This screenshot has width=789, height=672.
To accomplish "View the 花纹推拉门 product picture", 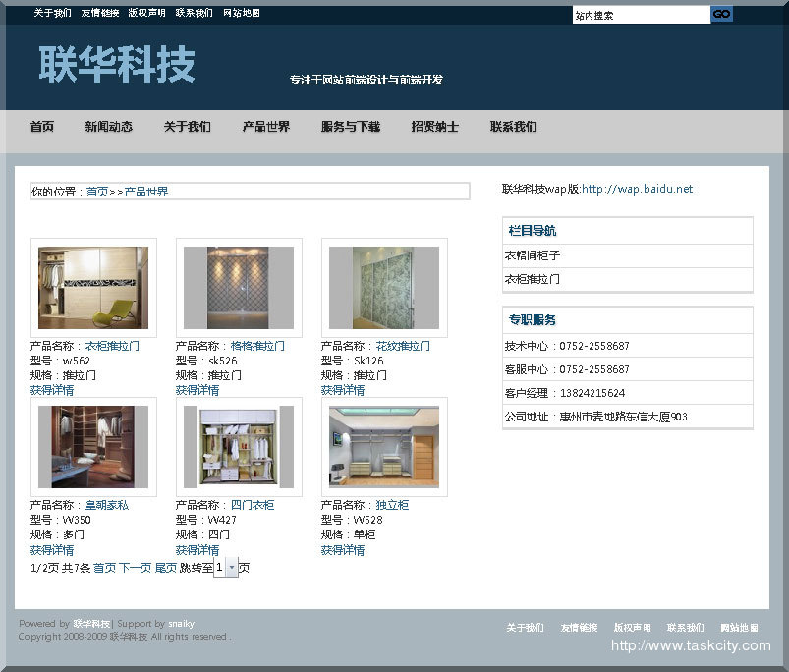I will (384, 288).
